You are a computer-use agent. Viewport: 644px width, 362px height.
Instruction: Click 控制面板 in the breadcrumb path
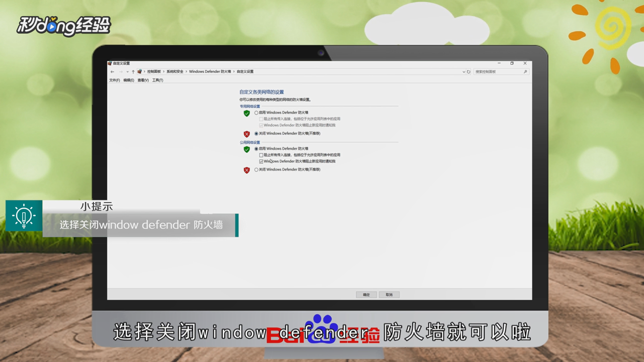click(x=154, y=72)
